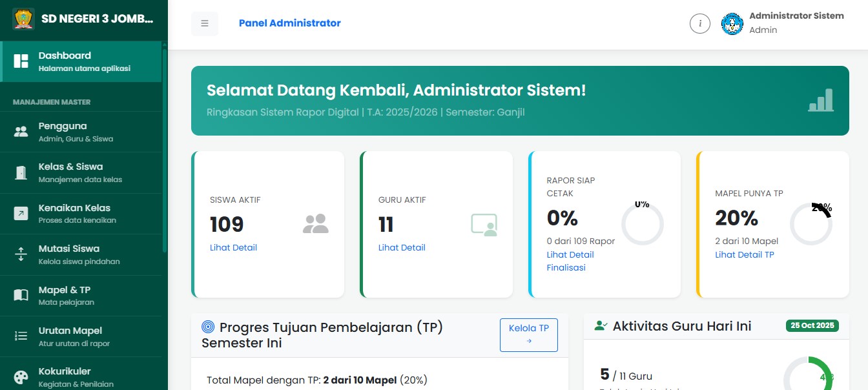Open the Mutasi Siswa icon

coord(21,254)
